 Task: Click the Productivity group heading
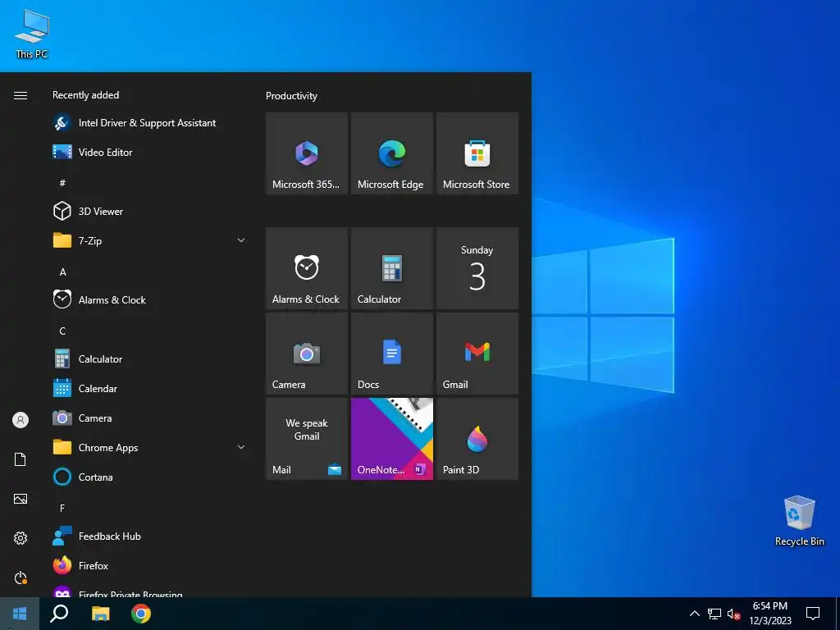click(x=291, y=96)
